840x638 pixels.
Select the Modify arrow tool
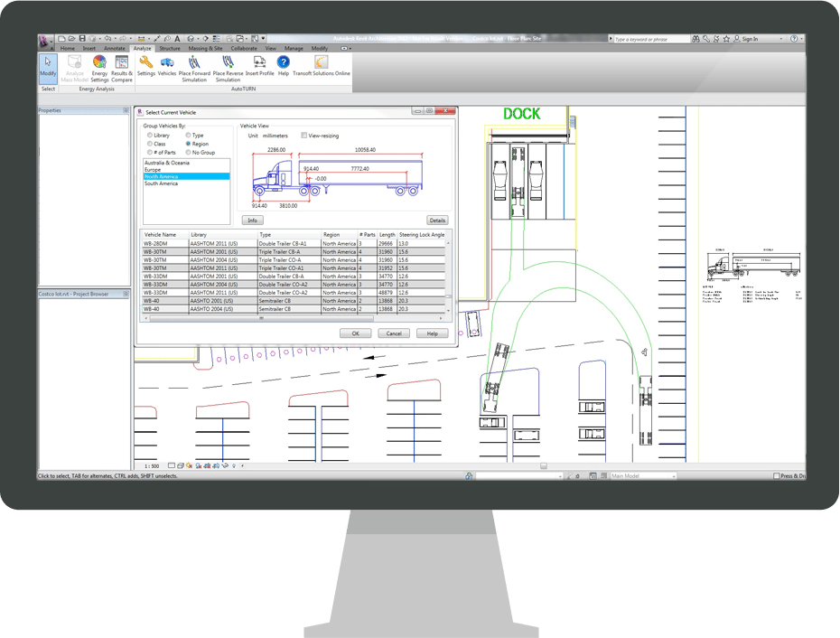click(48, 69)
